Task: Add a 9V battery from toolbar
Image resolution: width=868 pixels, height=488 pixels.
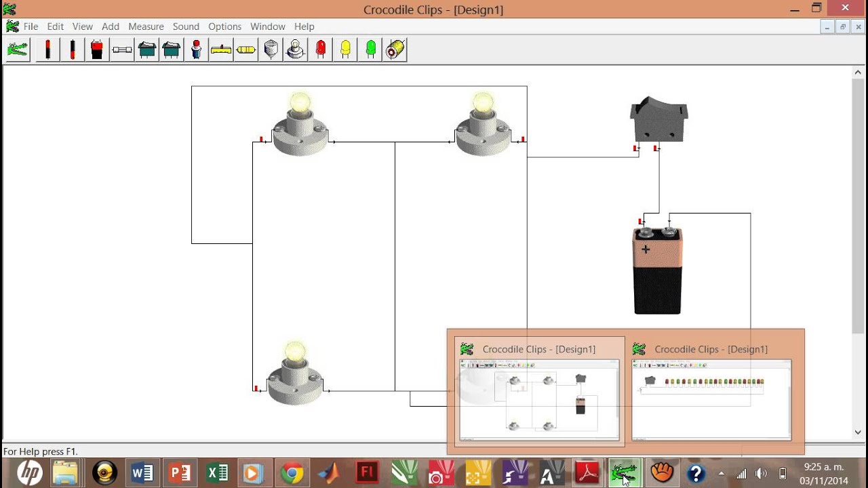Action: point(97,49)
